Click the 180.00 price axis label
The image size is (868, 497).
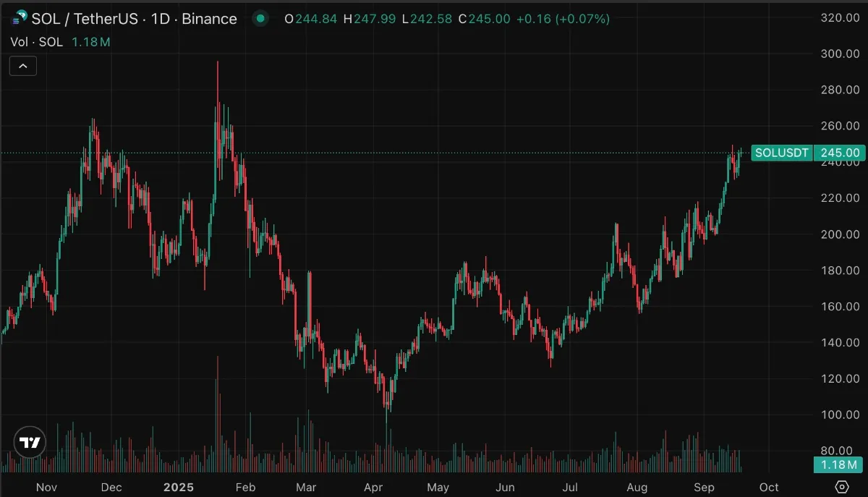839,271
